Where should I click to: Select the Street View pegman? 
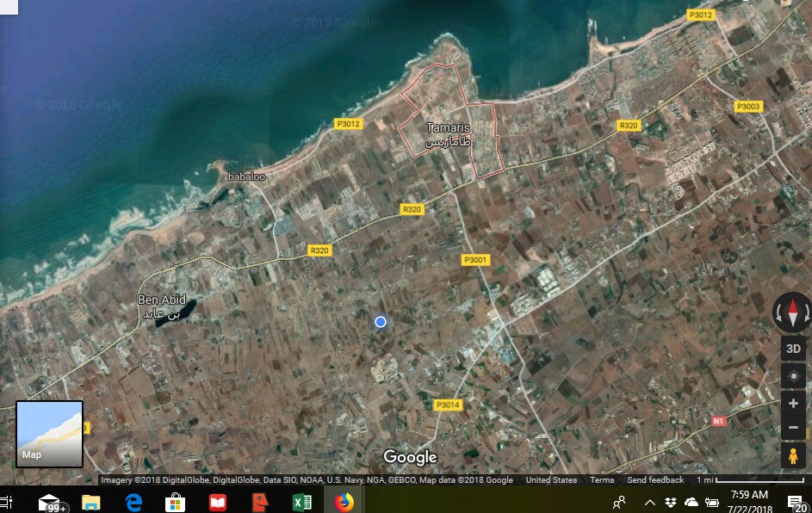pyautogui.click(x=793, y=455)
